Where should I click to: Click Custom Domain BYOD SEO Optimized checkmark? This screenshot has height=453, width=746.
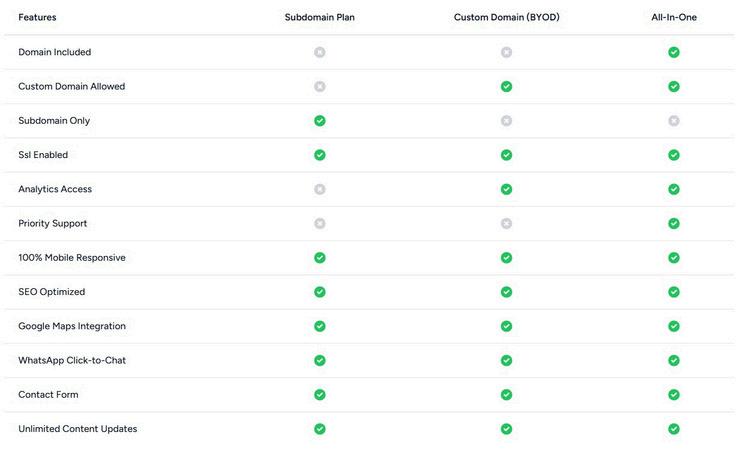click(x=507, y=292)
